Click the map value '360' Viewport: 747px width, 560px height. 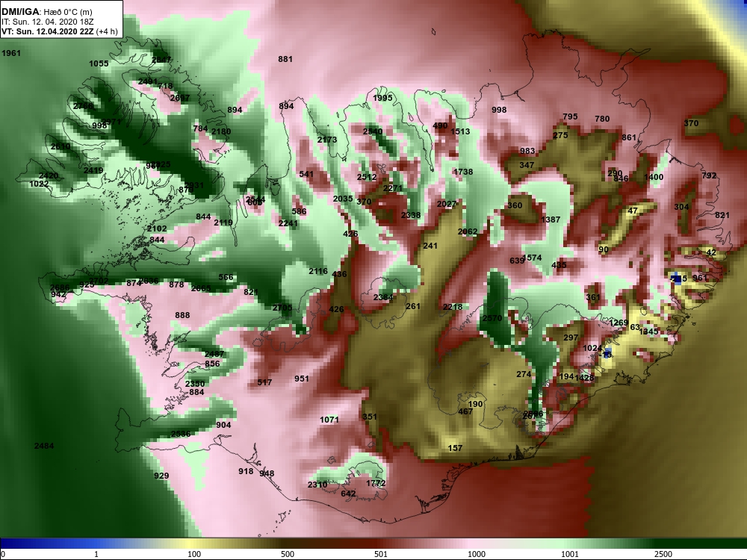515,205
